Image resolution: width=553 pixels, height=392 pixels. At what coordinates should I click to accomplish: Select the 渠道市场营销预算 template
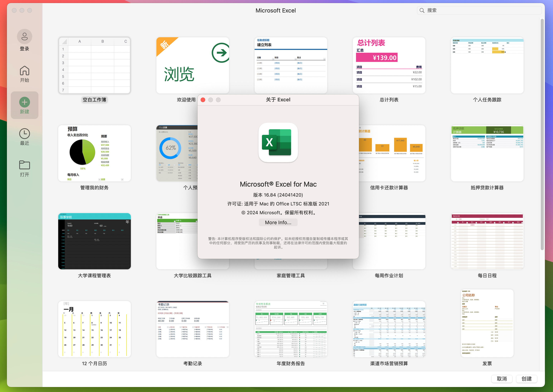click(389, 329)
